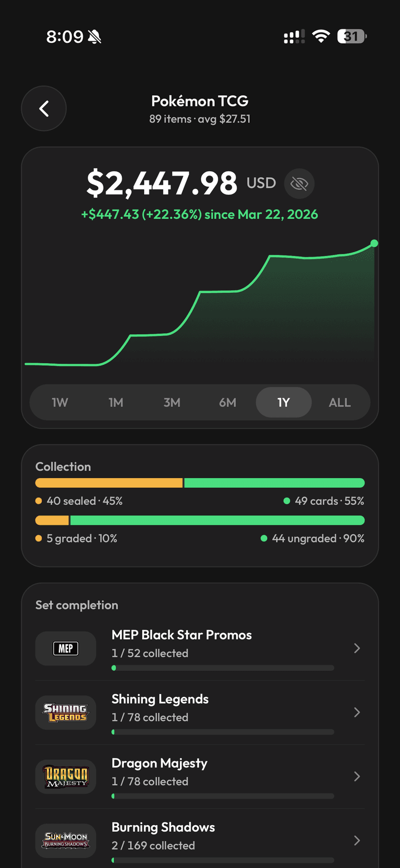
Task: Switch chart to 6M range
Action: 228,403
